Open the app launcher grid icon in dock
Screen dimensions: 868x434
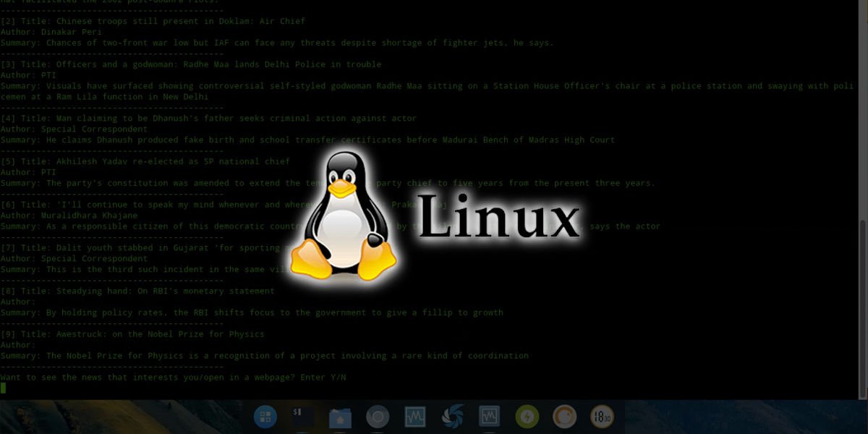pos(266,417)
